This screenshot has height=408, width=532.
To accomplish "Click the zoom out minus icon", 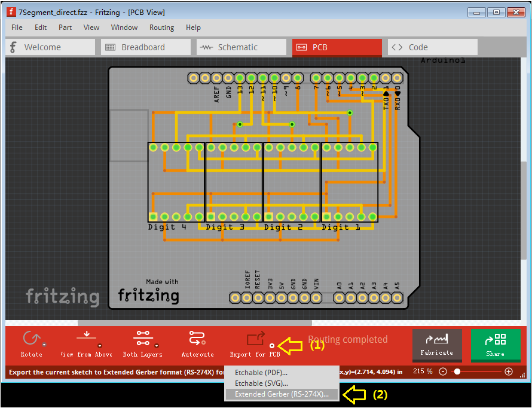I will coord(443,372).
